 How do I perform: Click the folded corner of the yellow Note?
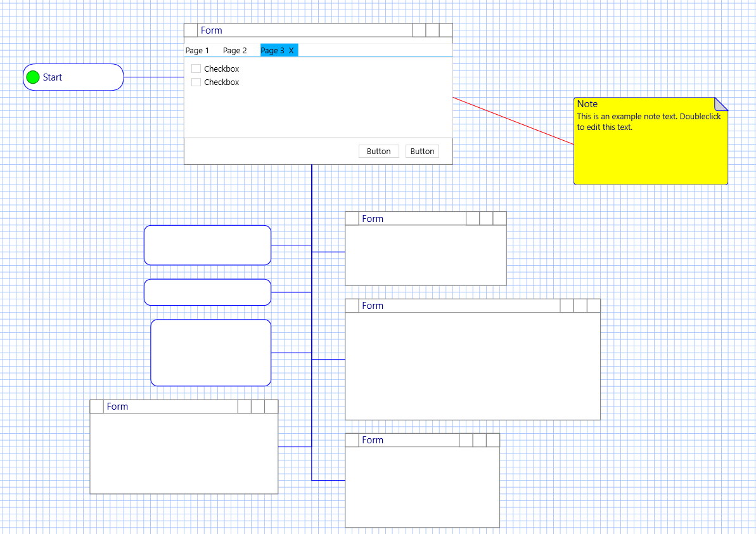click(721, 104)
